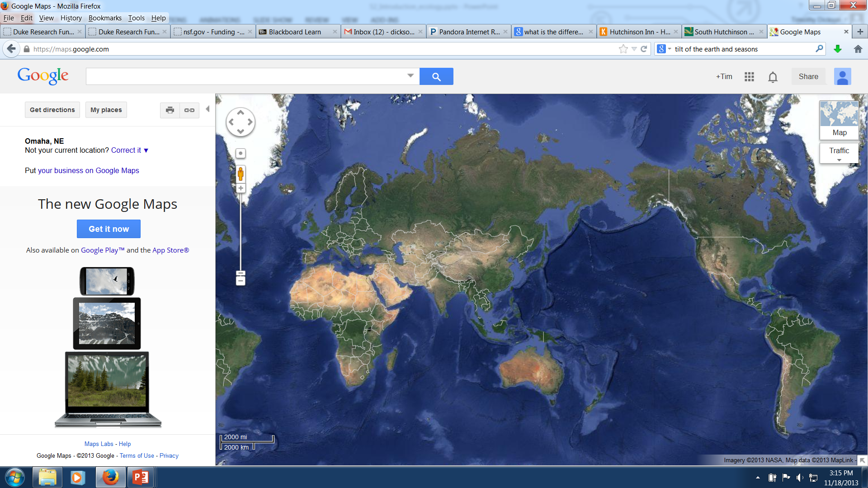The height and width of the screenshot is (488, 868).
Task: Switch to the Blackboard Learn tab
Action: point(298,32)
